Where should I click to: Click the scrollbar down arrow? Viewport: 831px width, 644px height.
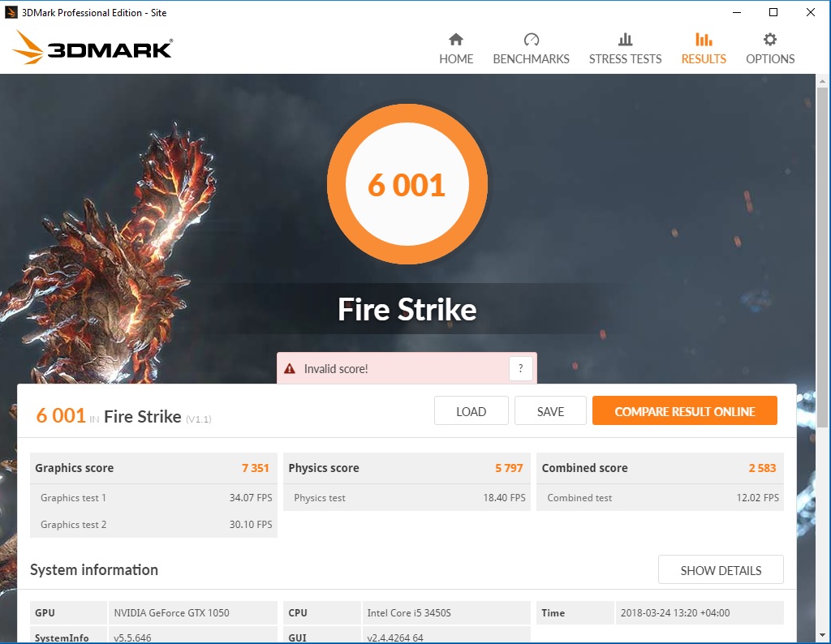823,635
